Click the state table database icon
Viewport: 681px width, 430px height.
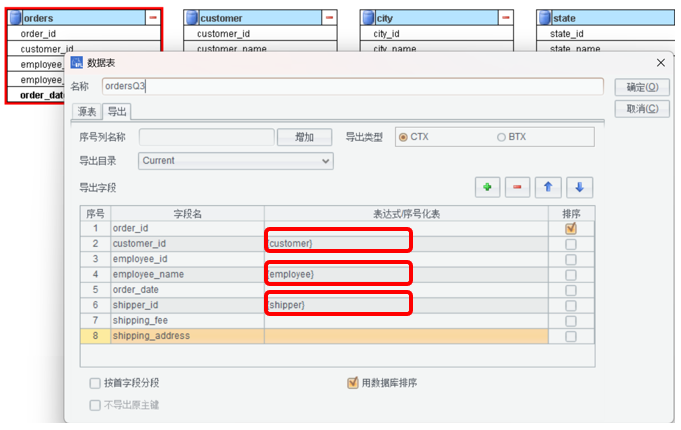545,18
